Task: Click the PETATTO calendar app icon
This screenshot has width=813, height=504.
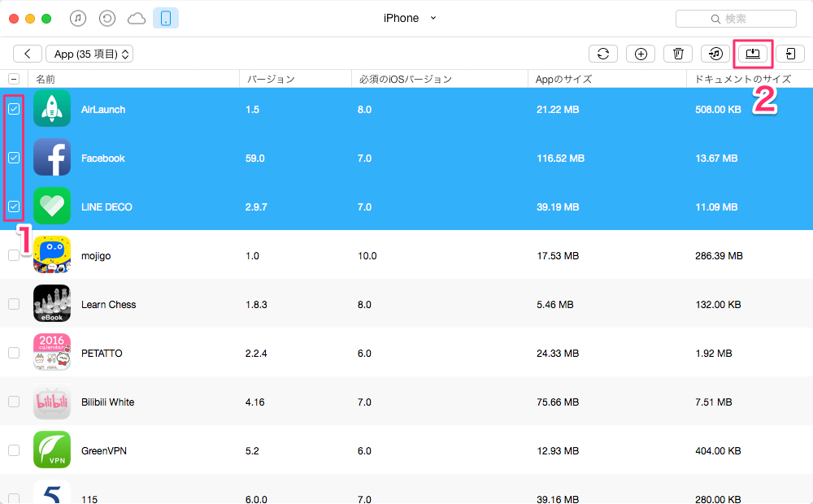Action: tap(52, 352)
